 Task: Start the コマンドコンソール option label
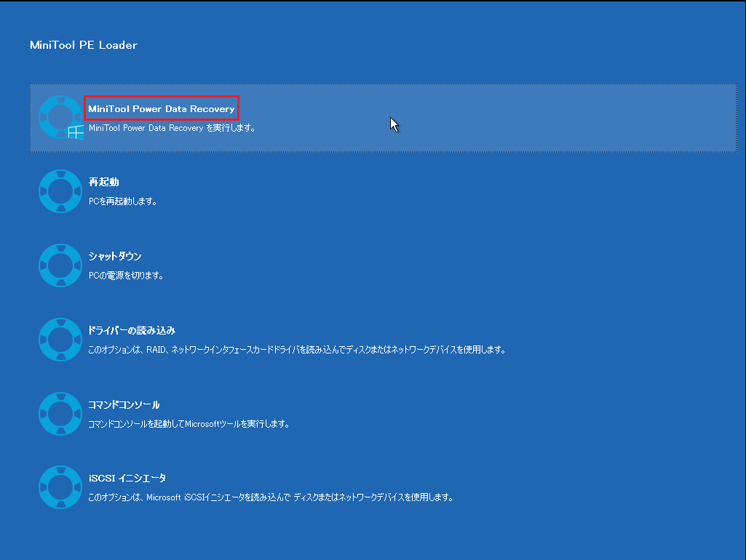pos(124,404)
